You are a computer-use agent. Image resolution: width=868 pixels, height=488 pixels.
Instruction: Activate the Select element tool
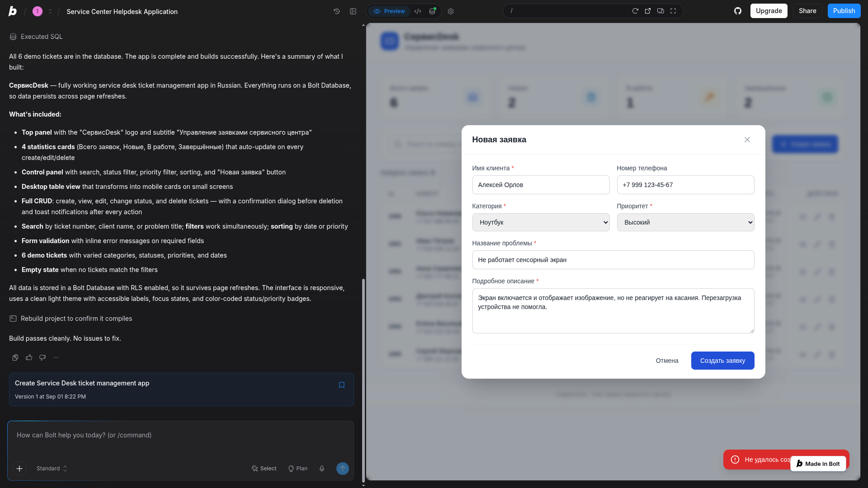(x=264, y=469)
